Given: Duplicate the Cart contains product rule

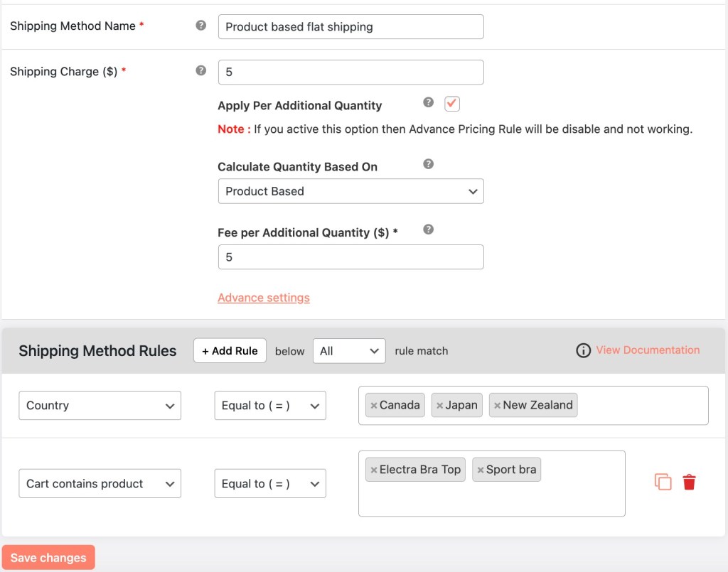Looking at the screenshot, I should 663,482.
